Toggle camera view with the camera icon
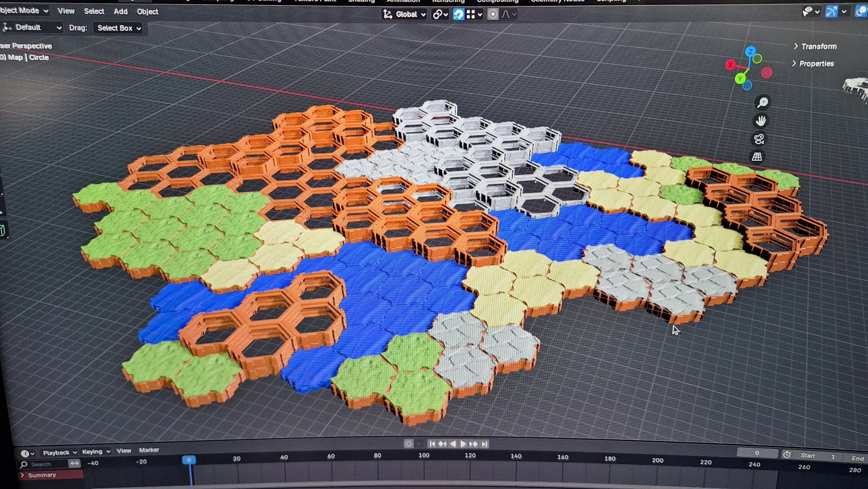The width and height of the screenshot is (868, 489). [x=759, y=139]
